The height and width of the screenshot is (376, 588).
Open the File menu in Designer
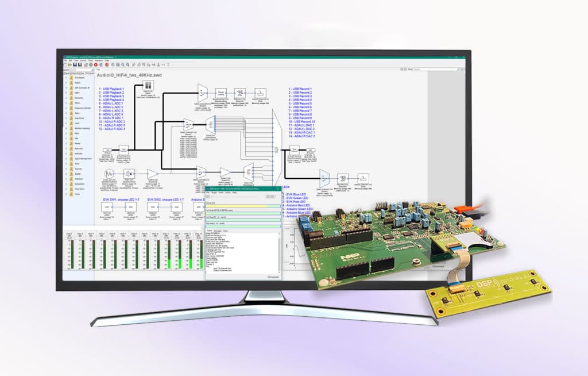coord(65,60)
